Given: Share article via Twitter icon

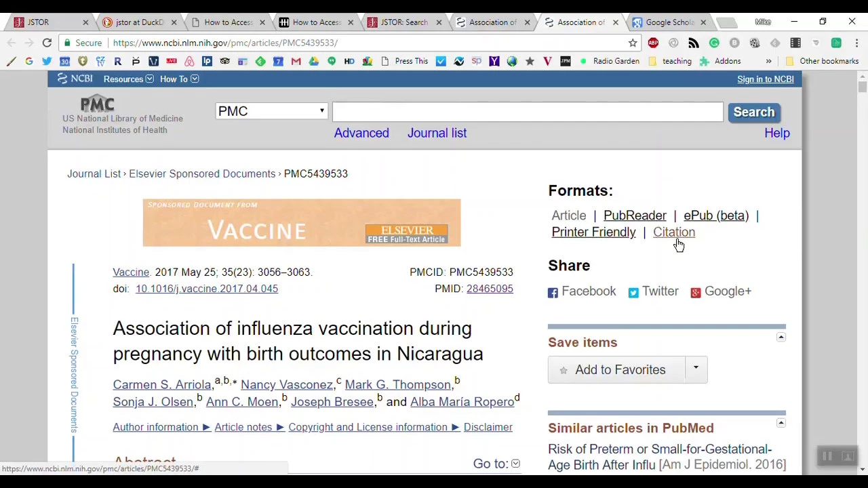Looking at the screenshot, I should click(633, 292).
